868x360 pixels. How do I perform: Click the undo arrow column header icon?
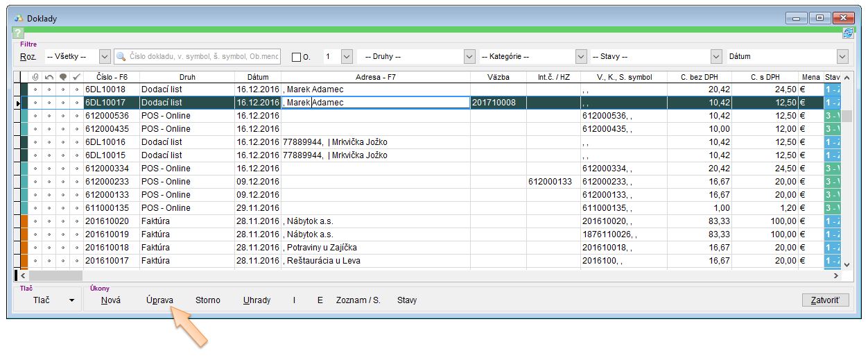coord(49,77)
